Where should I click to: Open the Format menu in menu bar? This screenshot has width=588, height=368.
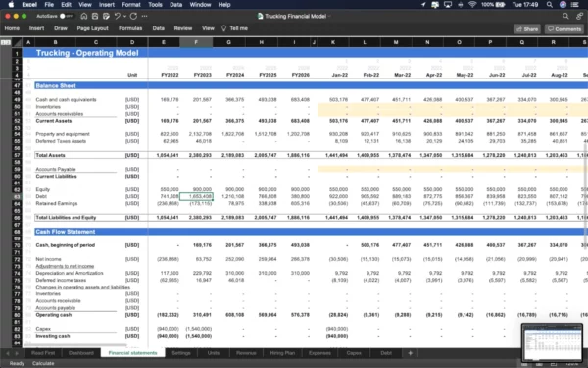pos(131,5)
